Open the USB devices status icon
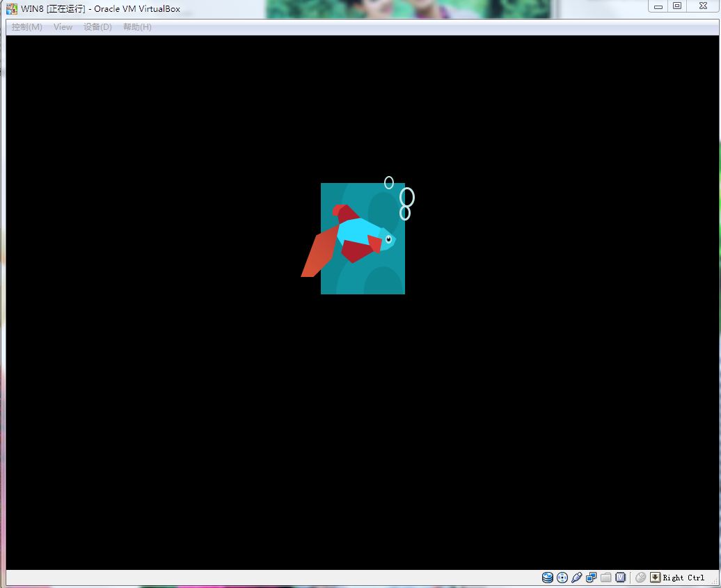Image resolution: width=721 pixels, height=588 pixels. [576, 578]
